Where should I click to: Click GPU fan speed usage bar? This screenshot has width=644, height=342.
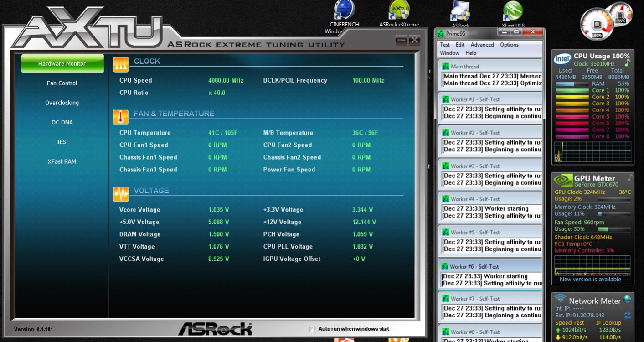pyautogui.click(x=614, y=229)
